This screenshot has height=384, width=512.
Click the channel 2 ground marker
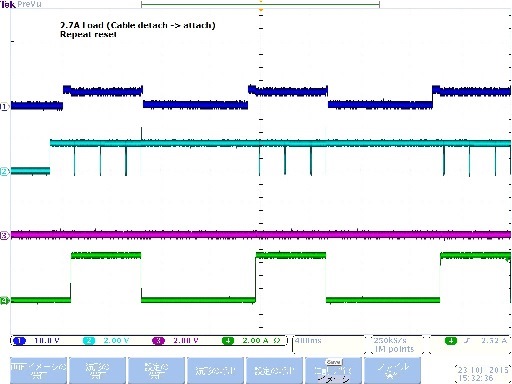tap(4, 172)
